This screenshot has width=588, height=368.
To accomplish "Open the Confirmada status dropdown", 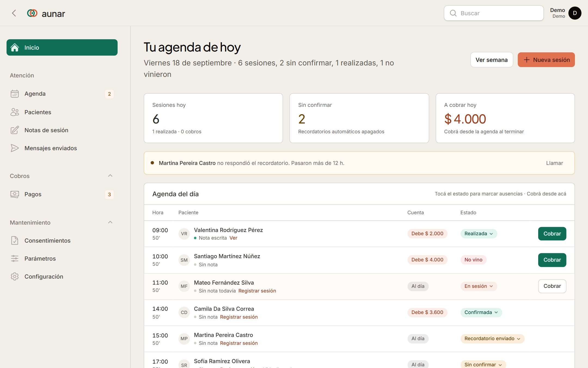I will point(481,312).
